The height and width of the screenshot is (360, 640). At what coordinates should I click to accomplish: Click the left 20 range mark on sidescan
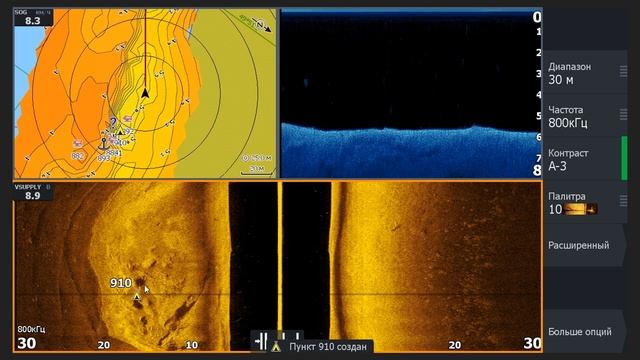pyautogui.click(x=104, y=345)
